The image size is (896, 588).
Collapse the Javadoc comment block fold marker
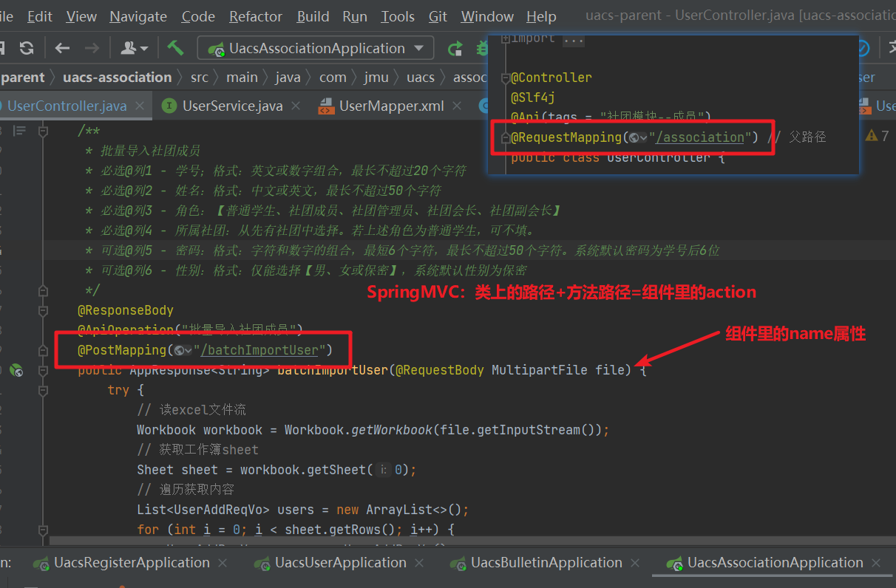43,131
